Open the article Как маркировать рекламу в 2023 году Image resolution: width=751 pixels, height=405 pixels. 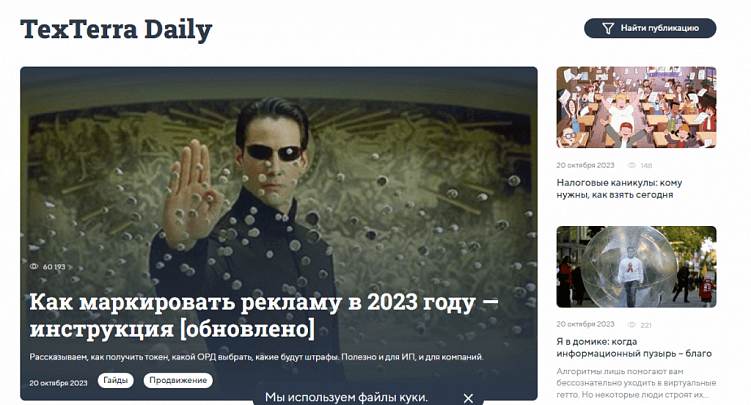[x=263, y=315]
